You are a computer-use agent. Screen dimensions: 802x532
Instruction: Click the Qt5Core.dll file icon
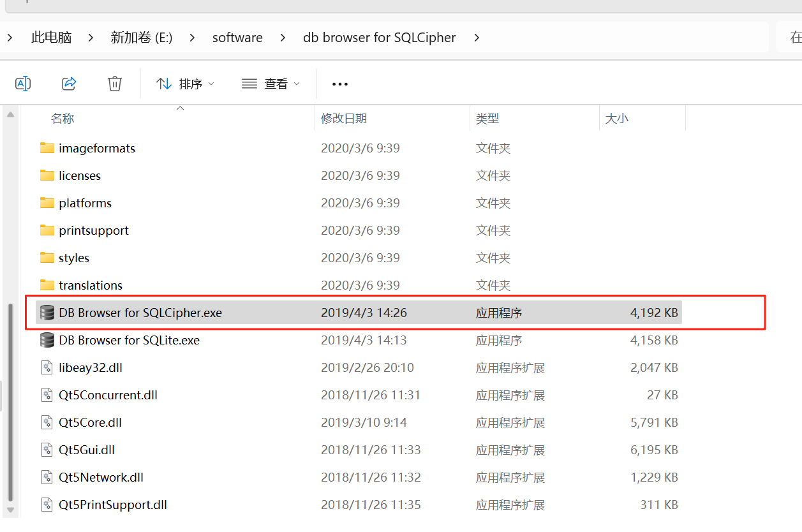coord(47,422)
